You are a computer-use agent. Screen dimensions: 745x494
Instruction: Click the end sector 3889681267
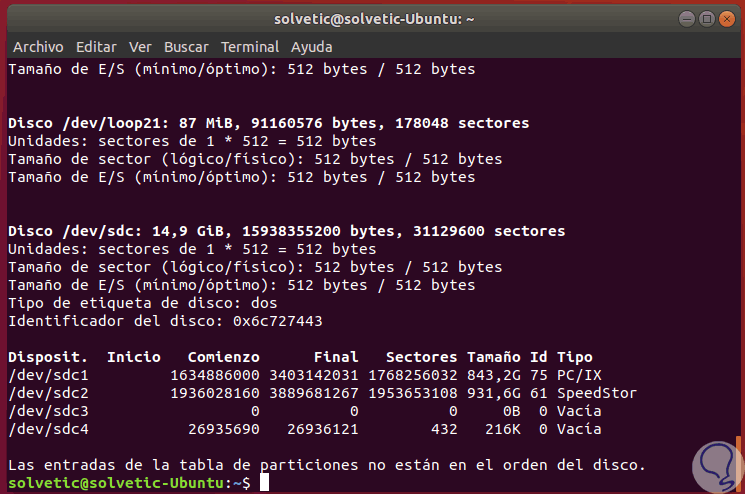(314, 393)
